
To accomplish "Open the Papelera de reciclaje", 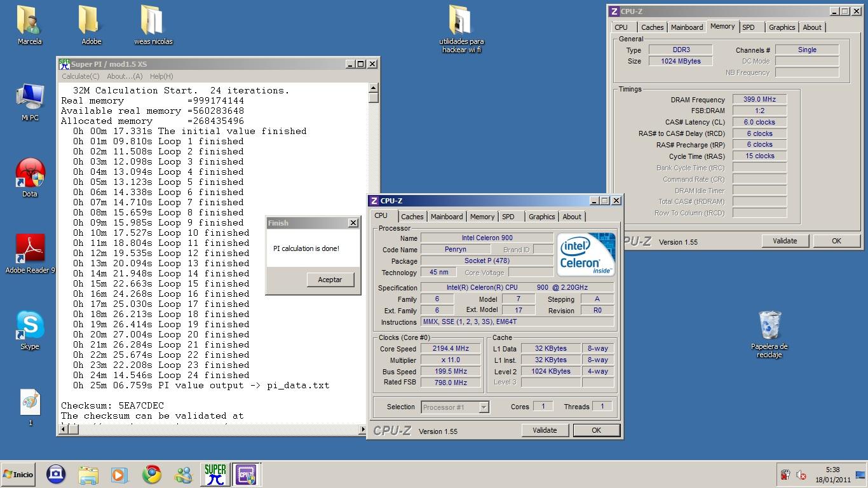I will click(x=769, y=334).
